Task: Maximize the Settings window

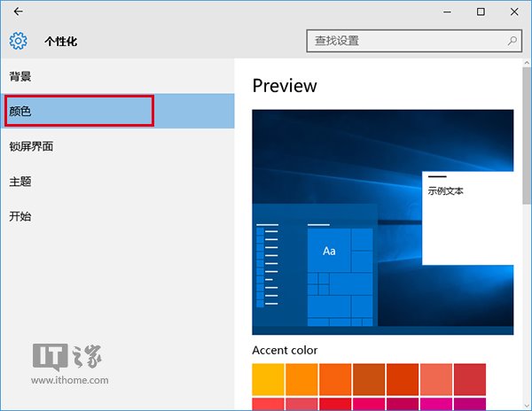Action: coord(481,12)
